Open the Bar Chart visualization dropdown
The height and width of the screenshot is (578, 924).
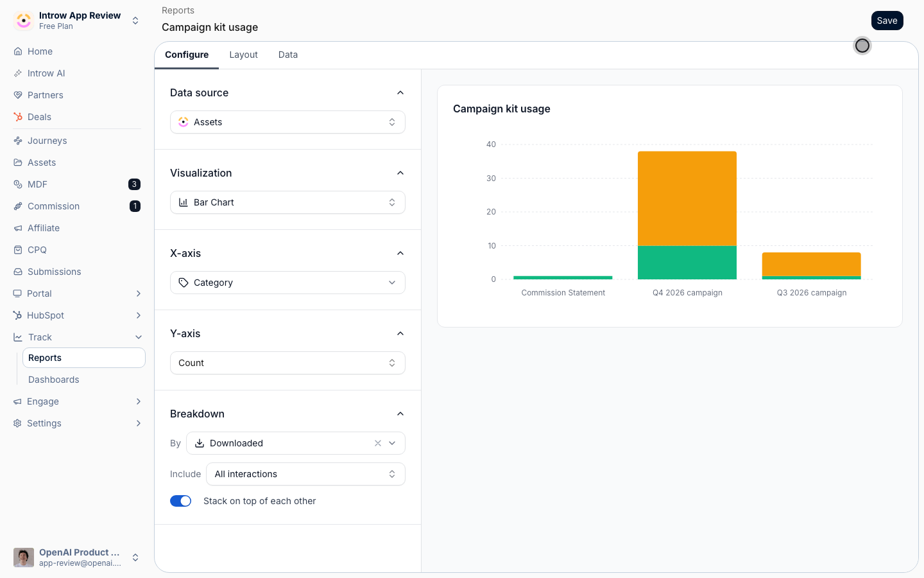(287, 202)
